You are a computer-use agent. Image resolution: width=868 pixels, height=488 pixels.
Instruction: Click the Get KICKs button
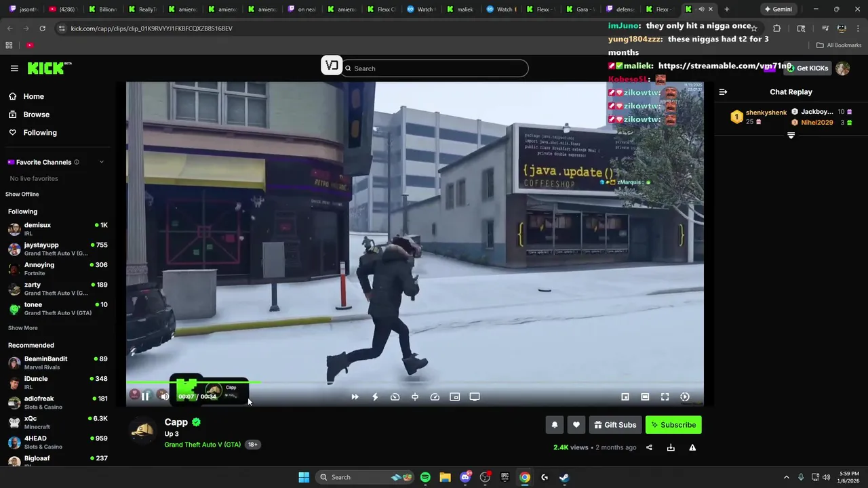coord(806,68)
